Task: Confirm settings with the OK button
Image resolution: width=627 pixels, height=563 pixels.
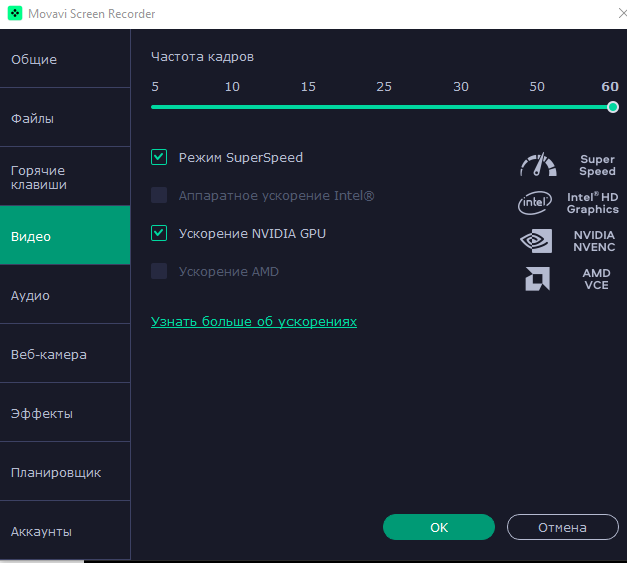Action: [x=439, y=527]
